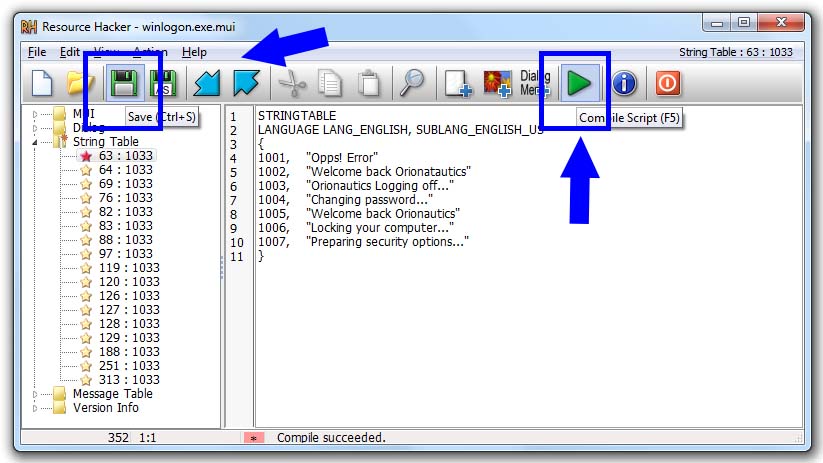823x463 pixels.
Task: Click the LANGUAGE LANG_ENGLISH line
Action: pos(400,130)
